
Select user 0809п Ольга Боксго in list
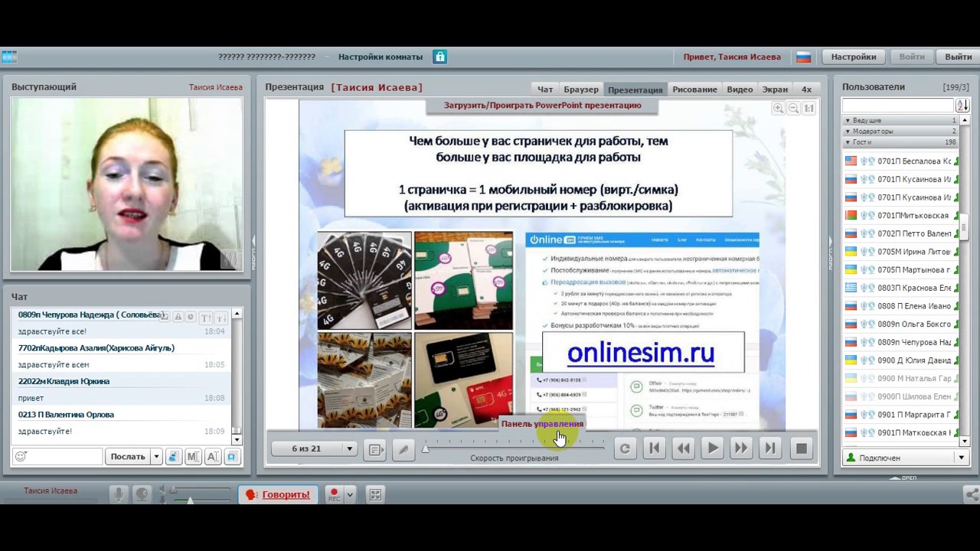pyautogui.click(x=900, y=324)
